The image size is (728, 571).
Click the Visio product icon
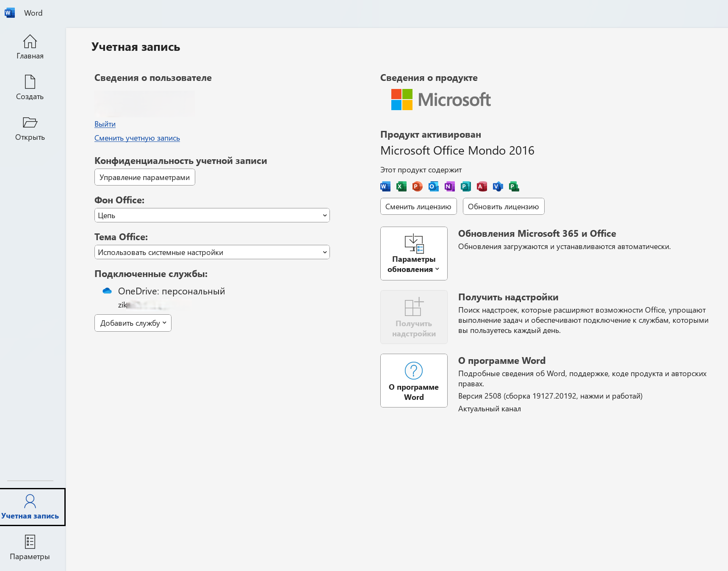tap(498, 186)
